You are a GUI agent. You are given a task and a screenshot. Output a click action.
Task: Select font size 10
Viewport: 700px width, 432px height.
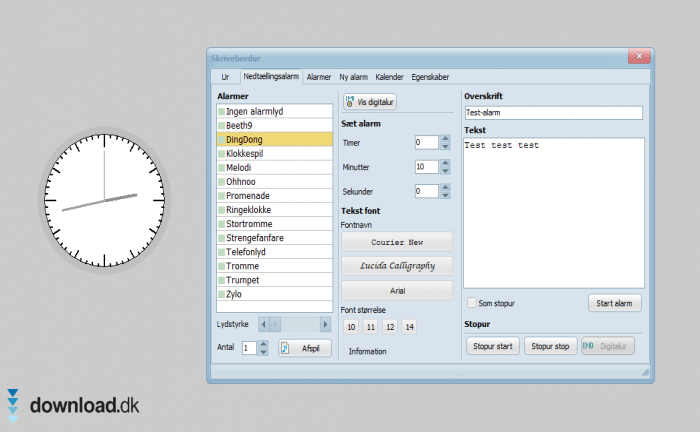pyautogui.click(x=351, y=327)
